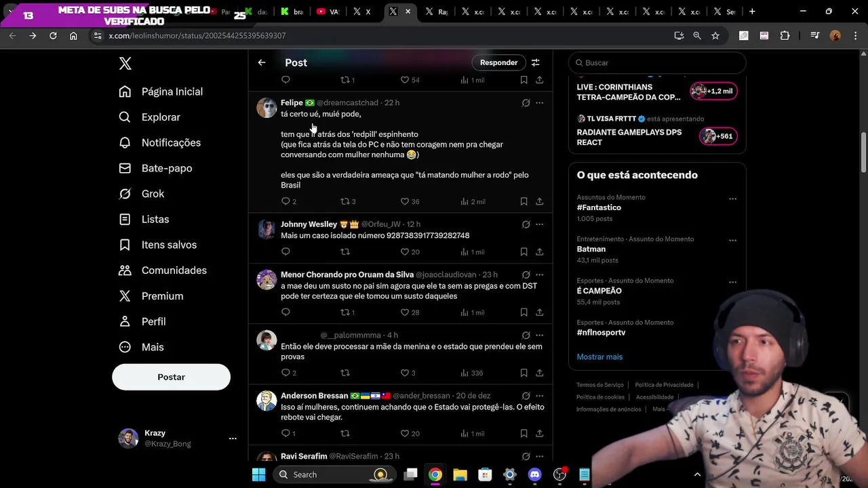
Task: Share Menor Chorando pro Oruam reply
Action: pyautogui.click(x=539, y=312)
